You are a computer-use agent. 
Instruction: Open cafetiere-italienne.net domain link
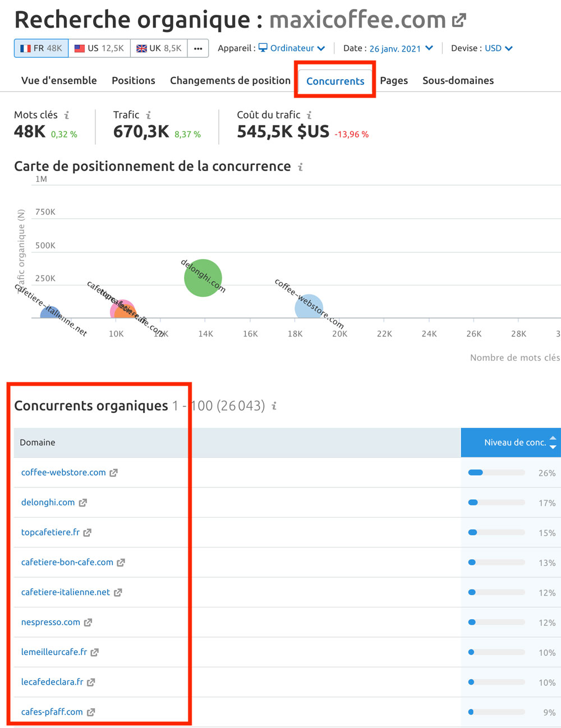click(x=66, y=592)
